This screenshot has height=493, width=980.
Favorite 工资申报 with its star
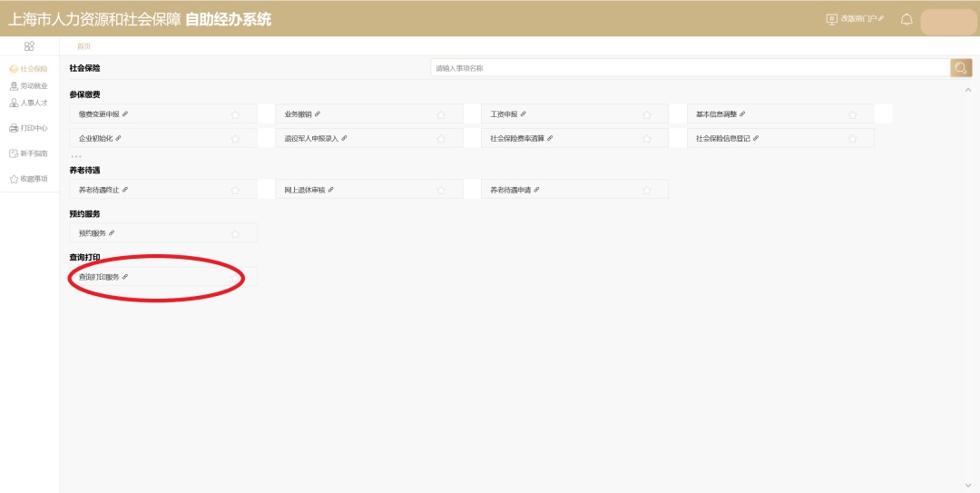647,115
